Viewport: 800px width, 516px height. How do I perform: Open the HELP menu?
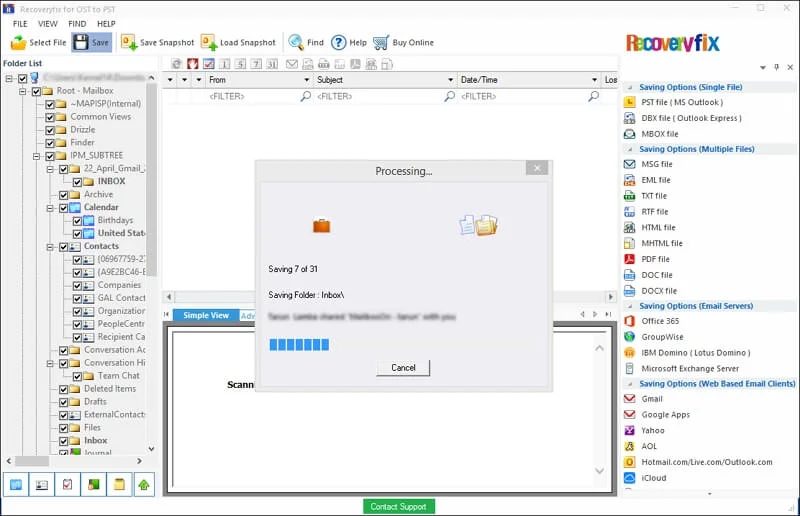pyautogui.click(x=106, y=24)
